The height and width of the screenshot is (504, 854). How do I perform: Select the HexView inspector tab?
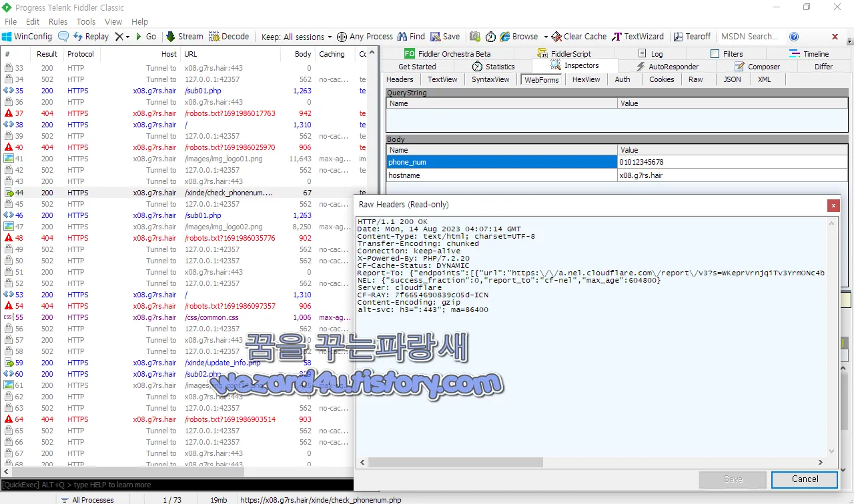(x=586, y=79)
